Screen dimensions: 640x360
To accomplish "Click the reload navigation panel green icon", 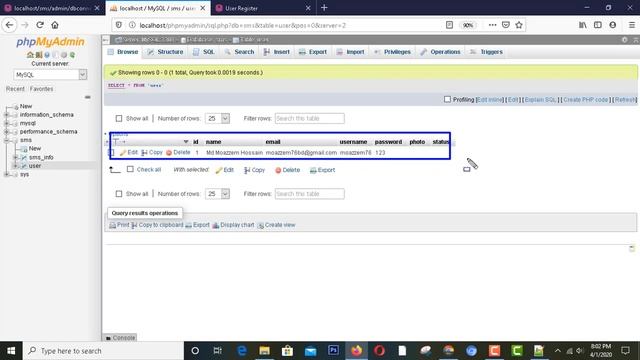I will tap(72, 55).
